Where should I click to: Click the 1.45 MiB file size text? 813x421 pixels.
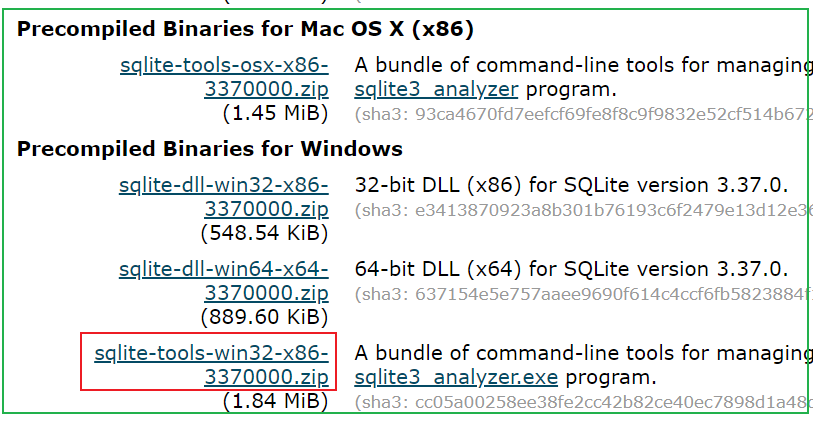(276, 113)
